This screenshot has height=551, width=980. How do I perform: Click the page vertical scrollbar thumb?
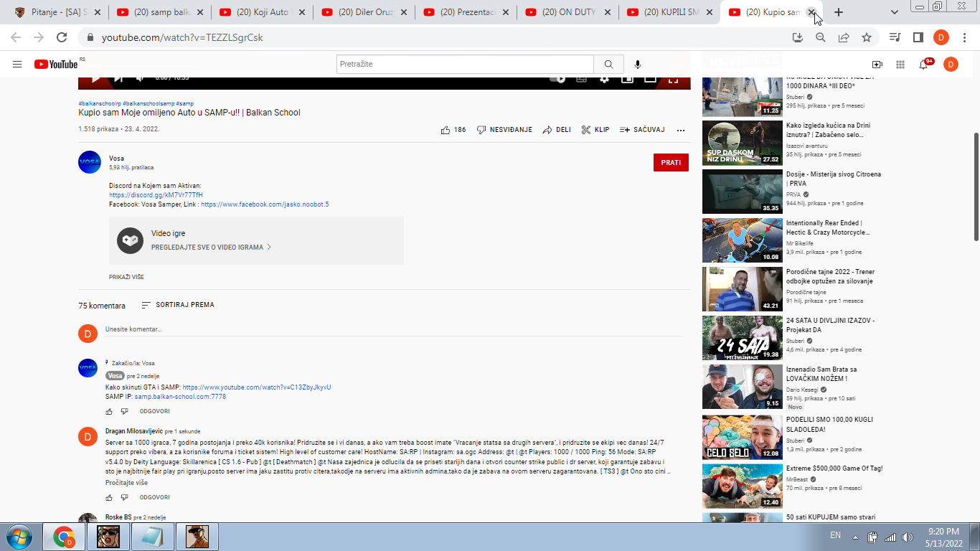coord(976,187)
